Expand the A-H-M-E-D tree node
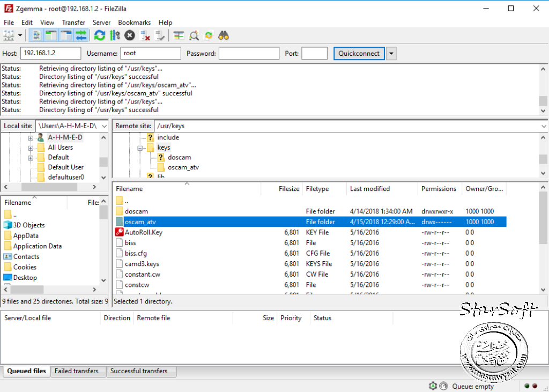The image size is (549, 392). tap(31, 138)
